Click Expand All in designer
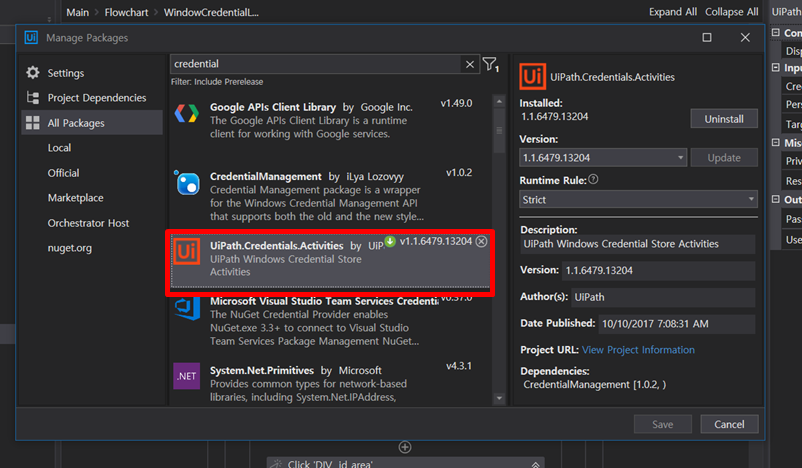Screen dimensions: 802x468 673,12
